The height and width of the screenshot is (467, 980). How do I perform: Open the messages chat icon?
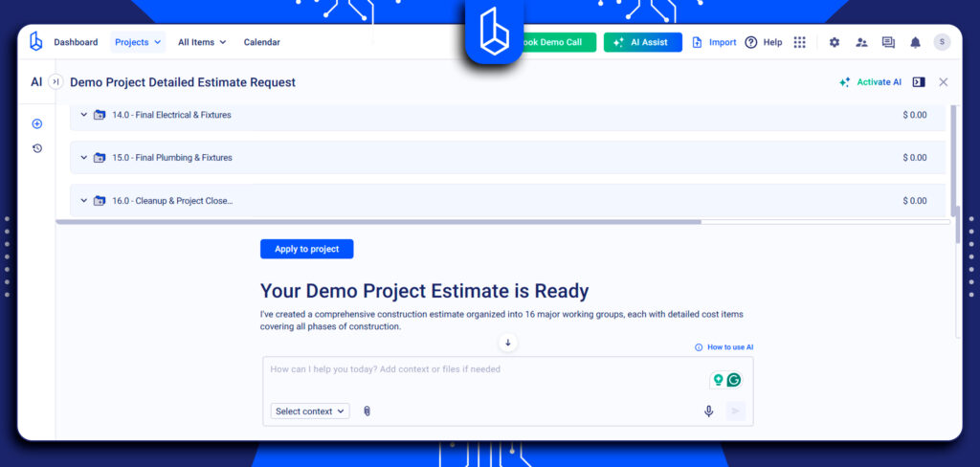tap(888, 42)
